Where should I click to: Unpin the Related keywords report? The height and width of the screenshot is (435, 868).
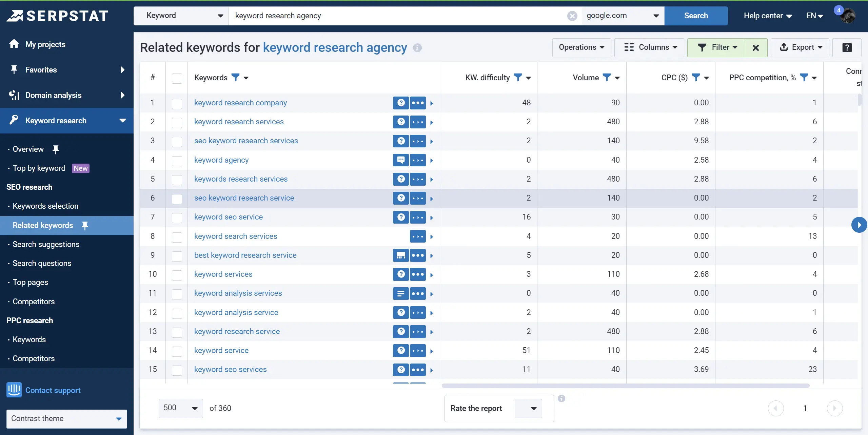pyautogui.click(x=85, y=225)
